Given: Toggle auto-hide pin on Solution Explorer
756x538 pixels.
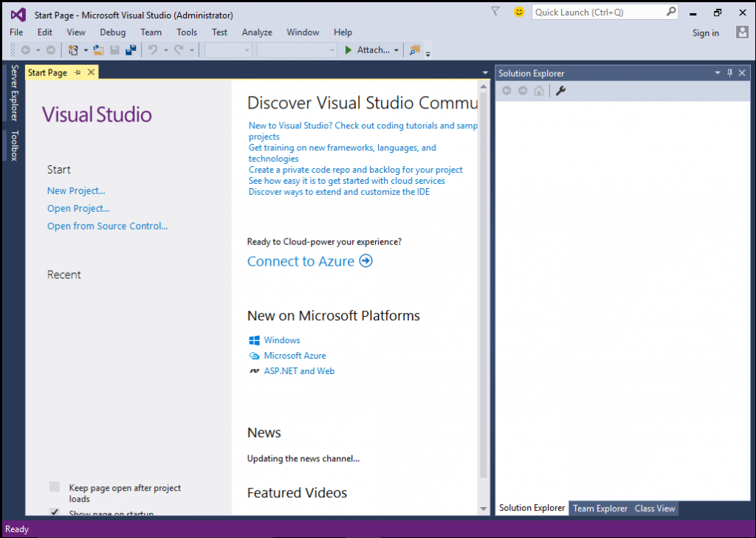Looking at the screenshot, I should click(729, 73).
